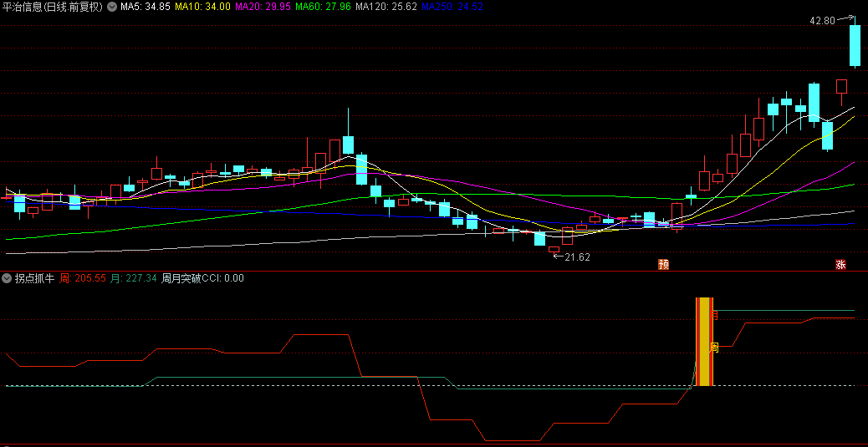Click the 拐点抓牛 indicator name
The height and width of the screenshot is (447, 868).
click(x=34, y=278)
